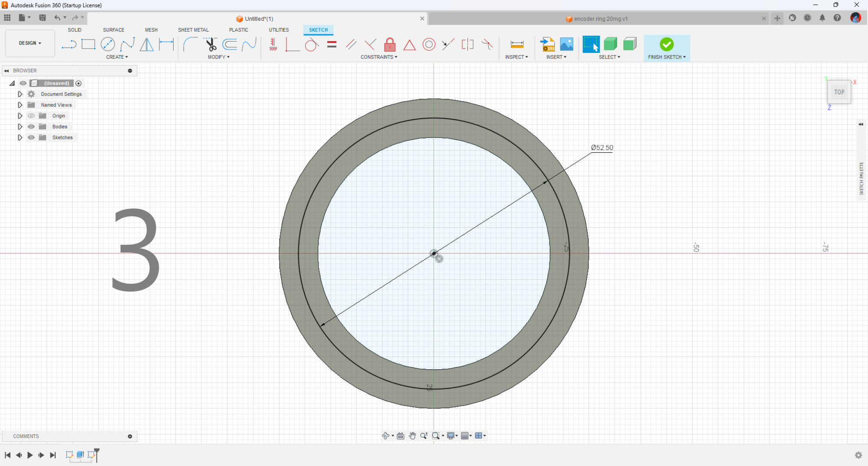This screenshot has height=466, width=868.
Task: Apply the Equal constraint
Action: click(332, 44)
